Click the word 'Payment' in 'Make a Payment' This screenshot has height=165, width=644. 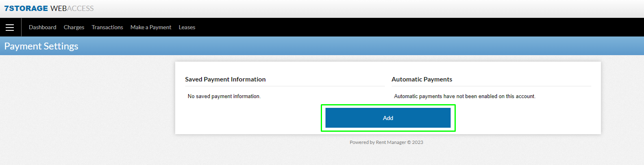[x=161, y=27]
